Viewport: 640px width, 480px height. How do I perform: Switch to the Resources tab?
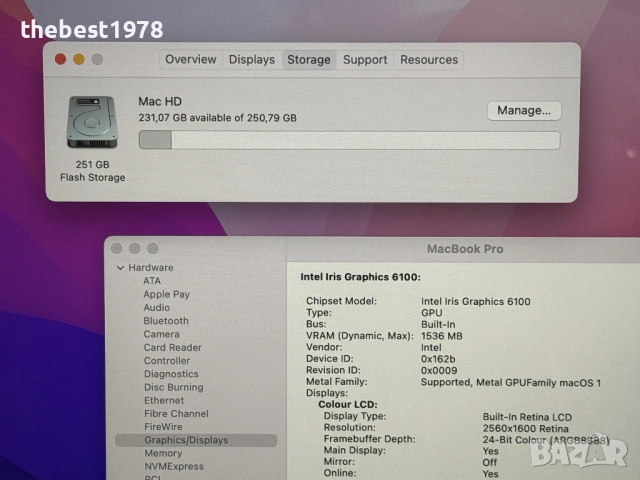tap(429, 60)
